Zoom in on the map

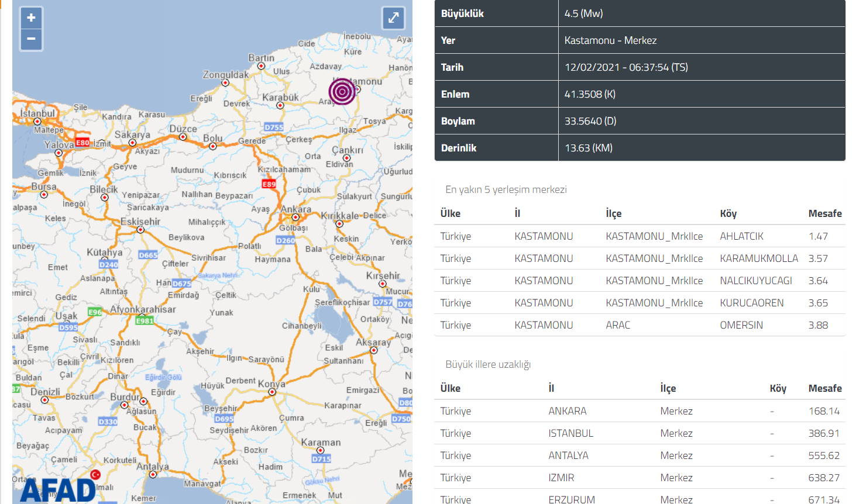(x=31, y=18)
